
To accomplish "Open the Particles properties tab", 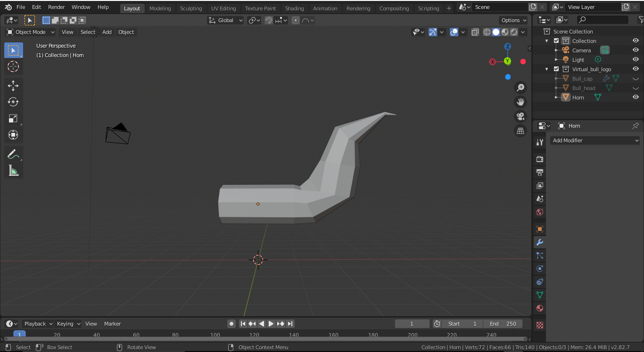I will 540,255.
